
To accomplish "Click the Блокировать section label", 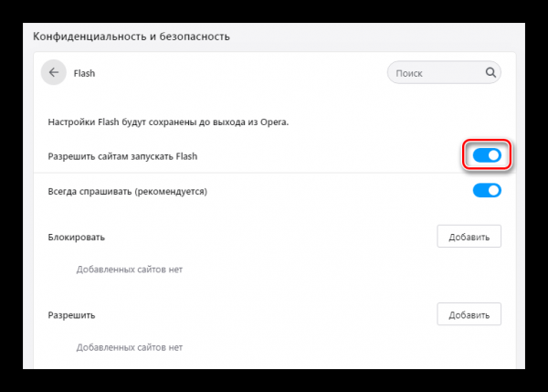I will click(x=76, y=237).
